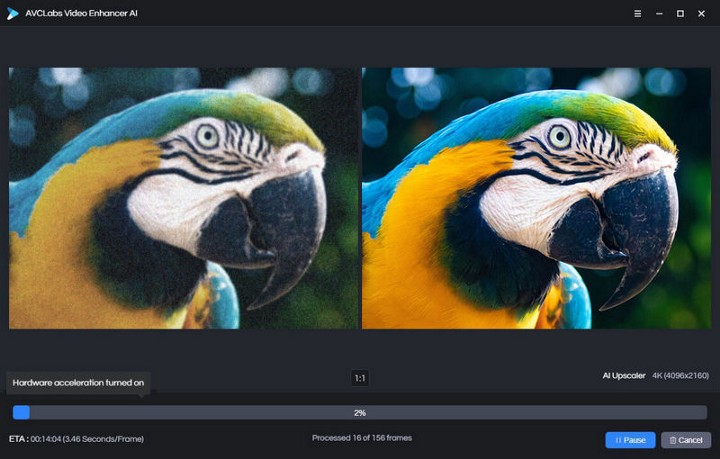
Task: Click the enhanced parrot preview image
Action: [x=536, y=198]
